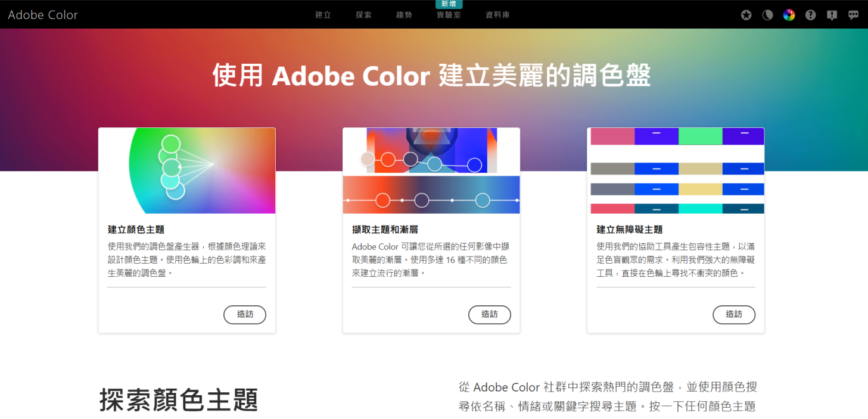Click the green swatch in the top accessibility row
The width and height of the screenshot is (868, 419).
click(x=700, y=136)
